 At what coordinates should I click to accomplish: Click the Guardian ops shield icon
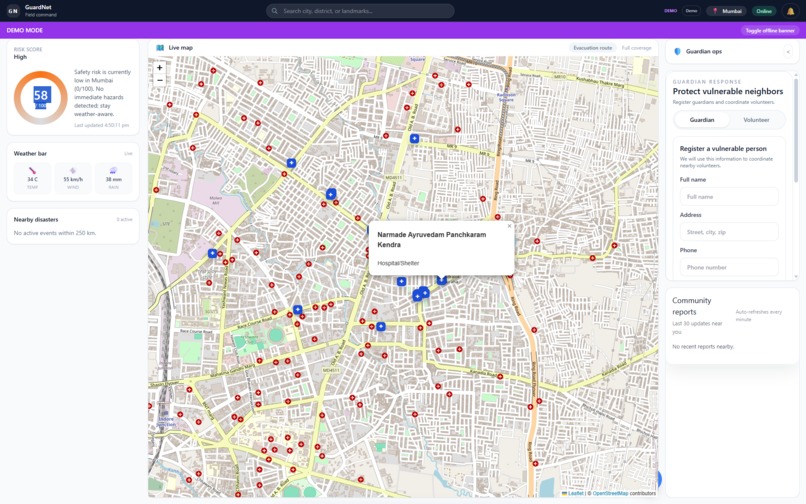pyautogui.click(x=677, y=51)
